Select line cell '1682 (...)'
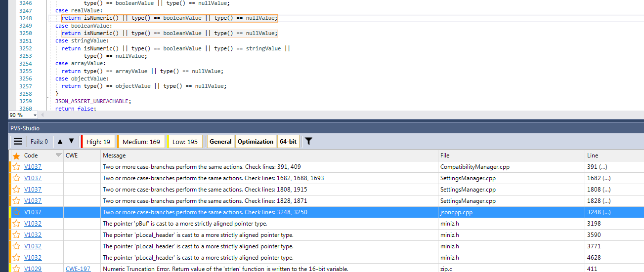Screen dimensions: 644x272 [x=614, y=178]
